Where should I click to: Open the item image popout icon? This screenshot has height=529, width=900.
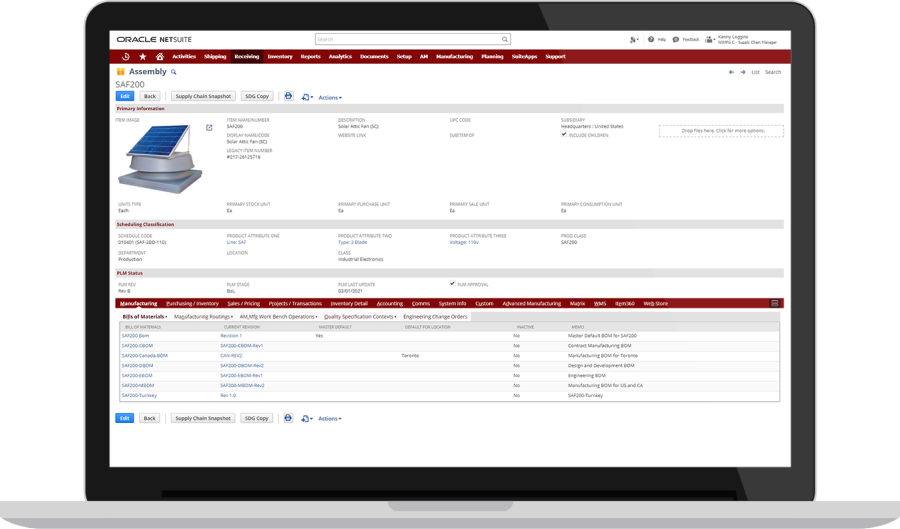tap(209, 127)
